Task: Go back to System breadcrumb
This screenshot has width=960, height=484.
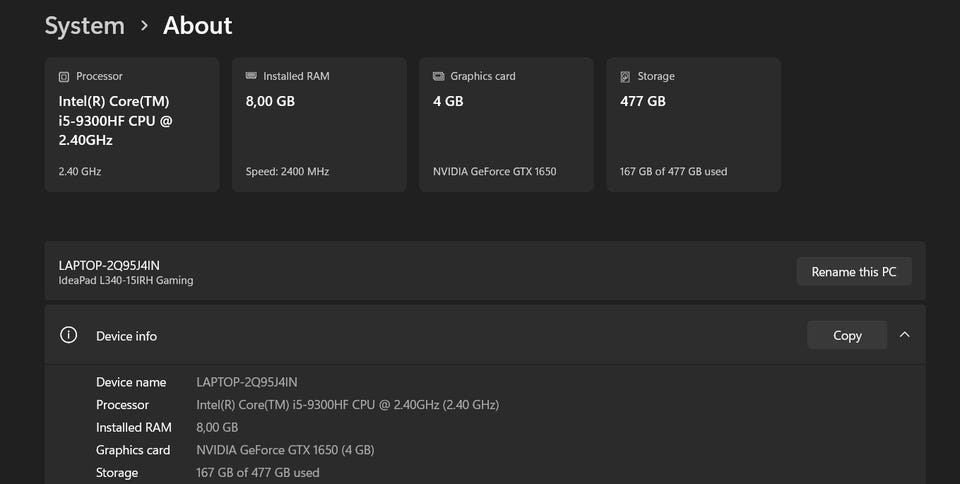Action: 84,26
